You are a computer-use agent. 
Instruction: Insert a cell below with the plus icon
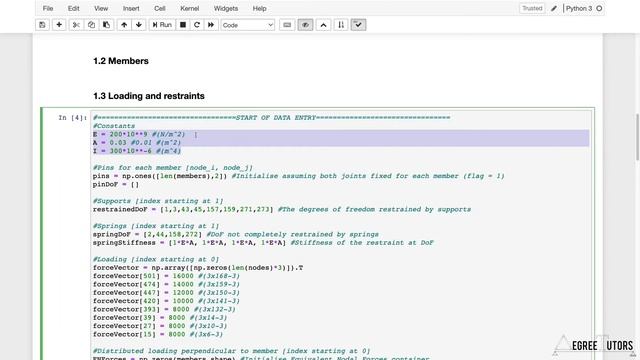click(x=59, y=25)
